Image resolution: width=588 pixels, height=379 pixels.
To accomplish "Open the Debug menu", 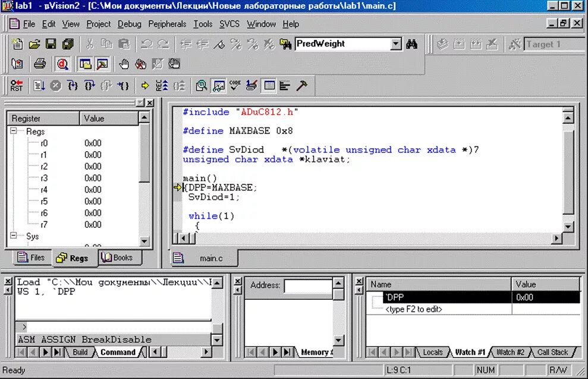I will pos(130,24).
